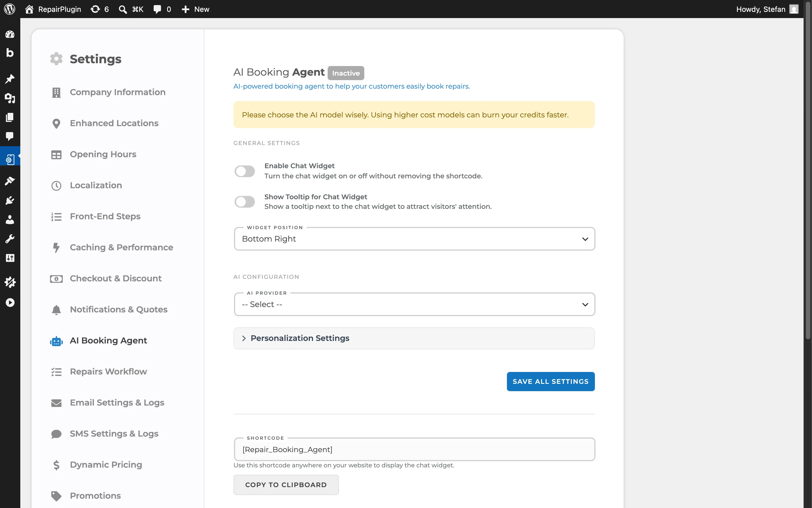Screen dimensions: 812x508
Task: Open the WordPress logo menu
Action: [10, 9]
